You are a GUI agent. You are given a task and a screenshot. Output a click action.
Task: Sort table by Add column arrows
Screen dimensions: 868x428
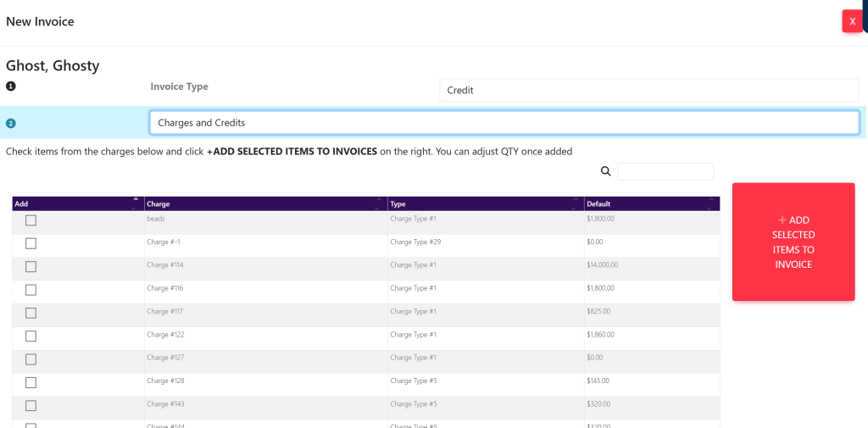135,203
